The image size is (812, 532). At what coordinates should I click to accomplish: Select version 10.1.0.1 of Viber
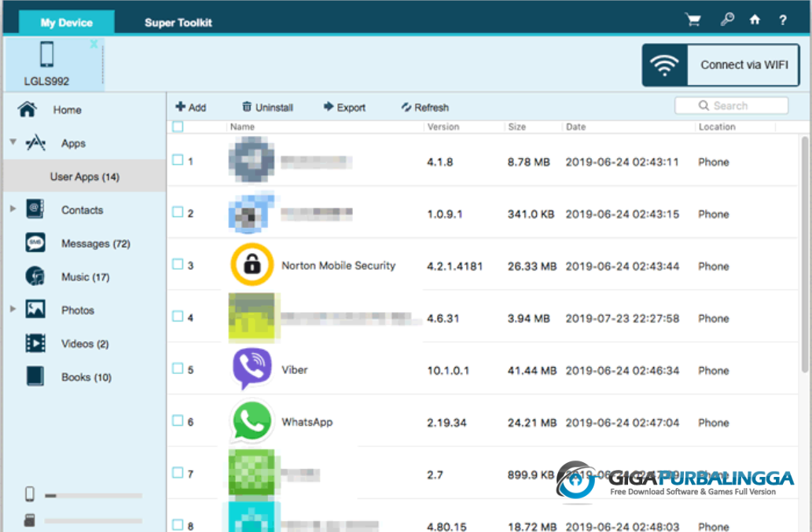tap(448, 371)
